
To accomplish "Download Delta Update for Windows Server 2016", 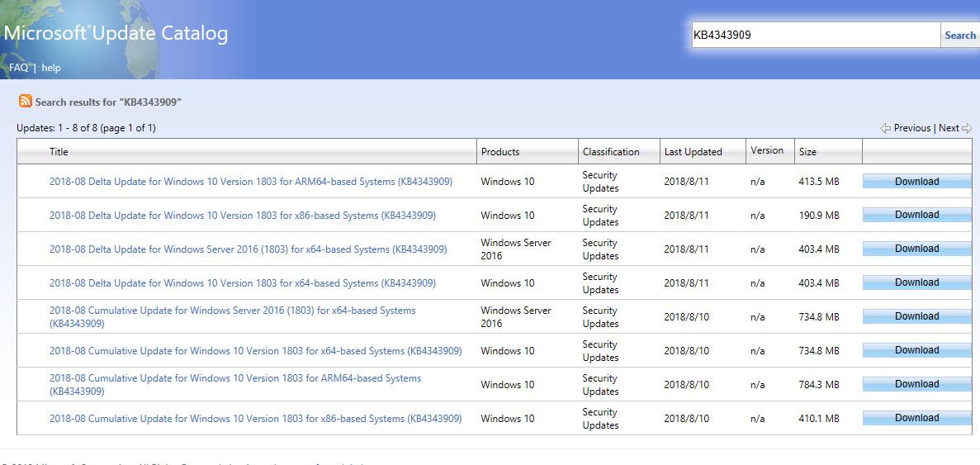I will 916,249.
